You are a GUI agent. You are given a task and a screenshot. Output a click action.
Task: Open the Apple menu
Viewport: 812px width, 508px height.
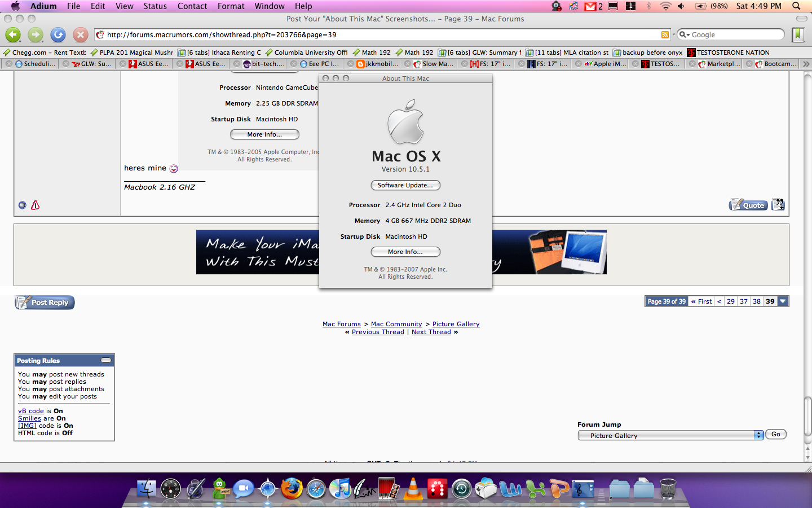[15, 6]
